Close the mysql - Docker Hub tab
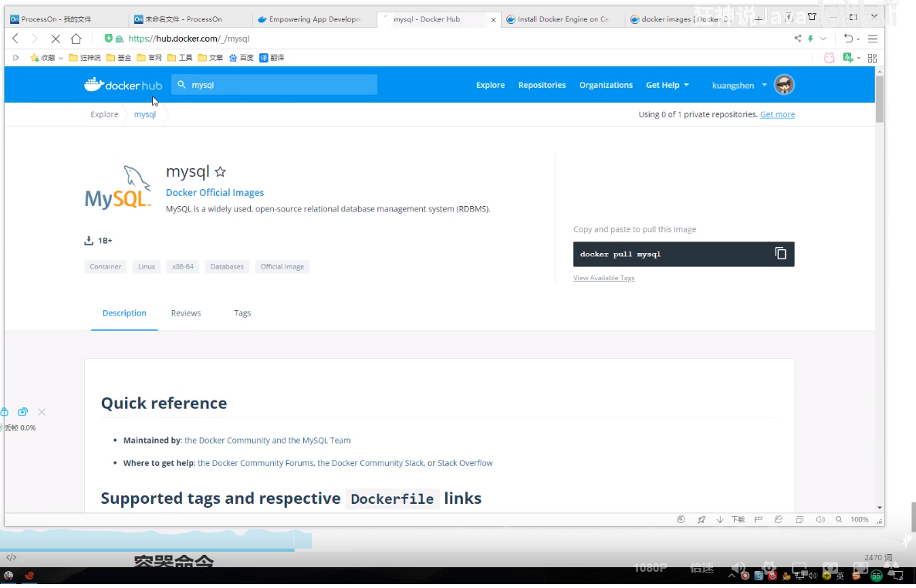This screenshot has height=588, width=916. [x=493, y=19]
